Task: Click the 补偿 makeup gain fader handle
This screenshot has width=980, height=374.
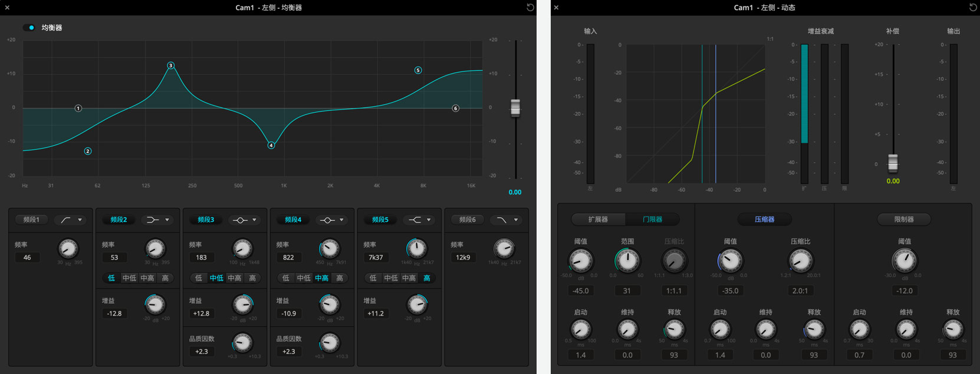Action: point(893,162)
